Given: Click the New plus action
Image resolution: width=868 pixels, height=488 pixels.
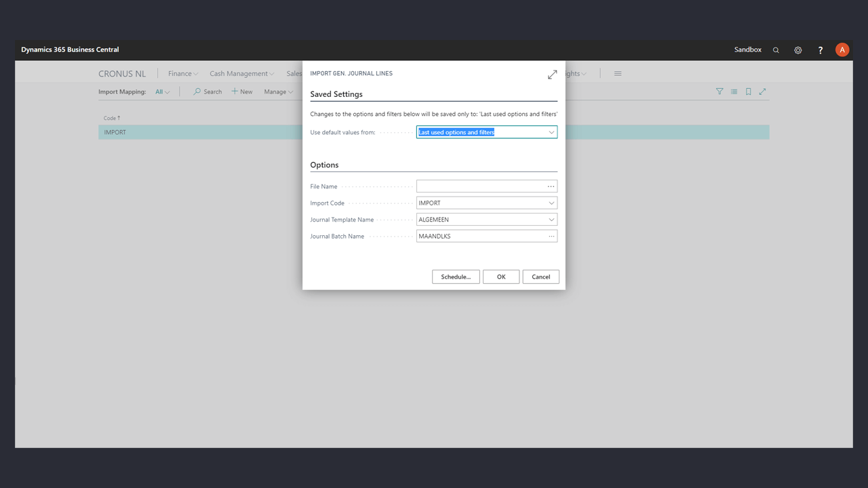Looking at the screenshot, I should (242, 91).
